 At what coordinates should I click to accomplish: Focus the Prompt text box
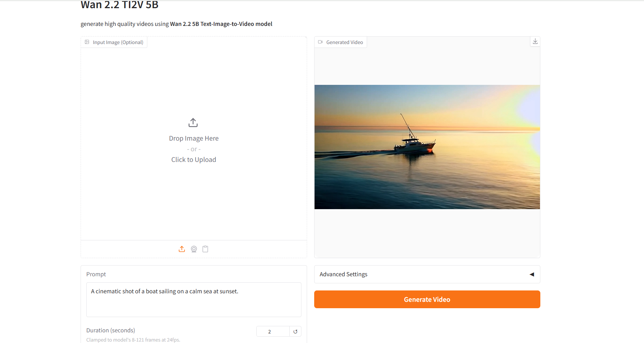click(x=194, y=300)
